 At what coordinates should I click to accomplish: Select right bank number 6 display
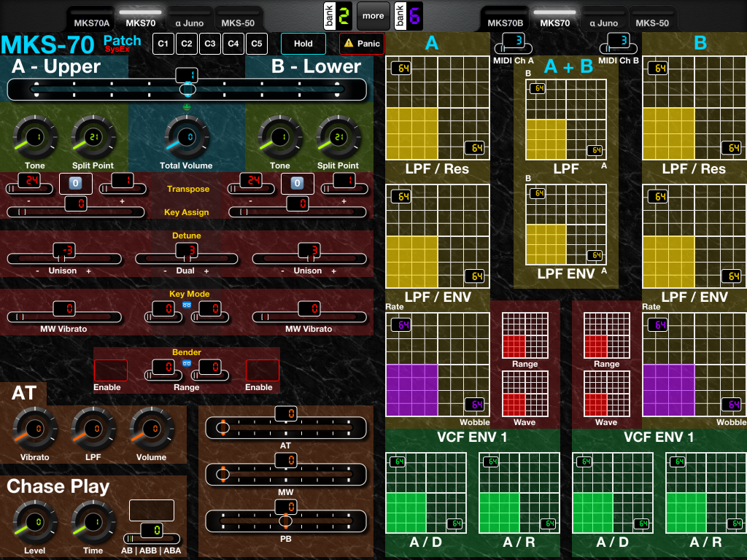click(x=409, y=16)
